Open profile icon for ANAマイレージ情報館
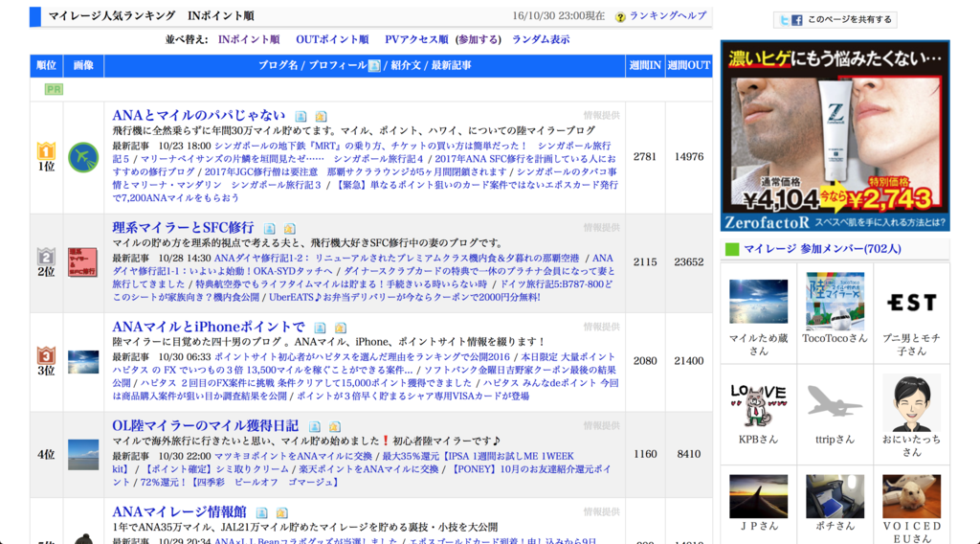980x544 pixels. pyautogui.click(x=262, y=512)
